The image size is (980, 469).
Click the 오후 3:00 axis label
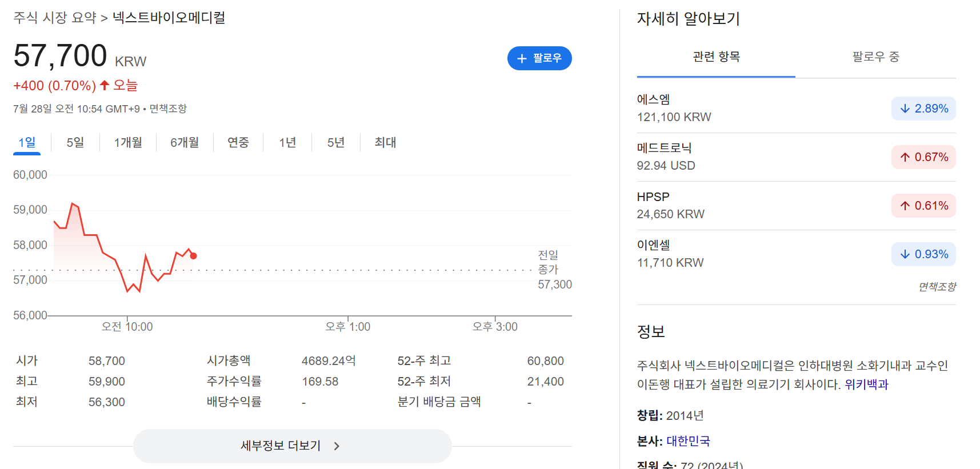(495, 327)
